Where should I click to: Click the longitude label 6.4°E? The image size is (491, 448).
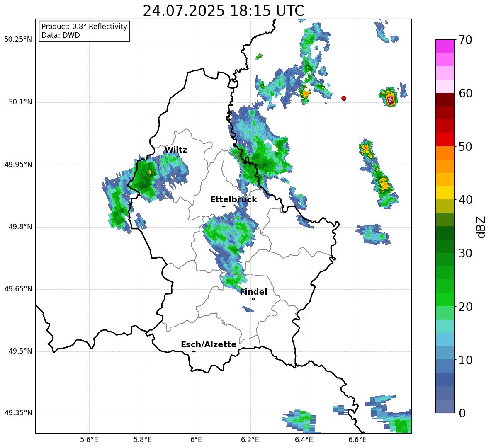click(304, 440)
